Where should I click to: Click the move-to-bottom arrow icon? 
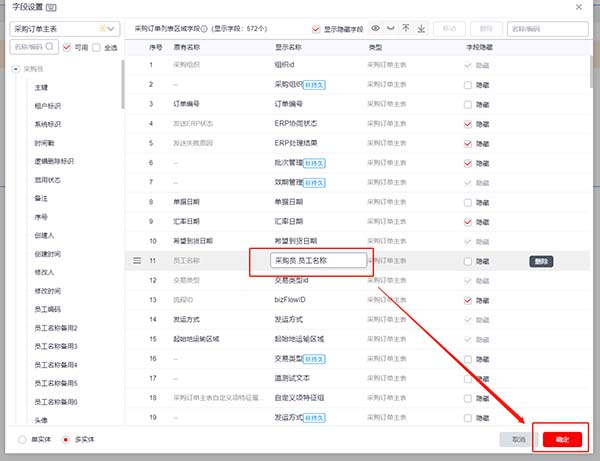tap(420, 29)
